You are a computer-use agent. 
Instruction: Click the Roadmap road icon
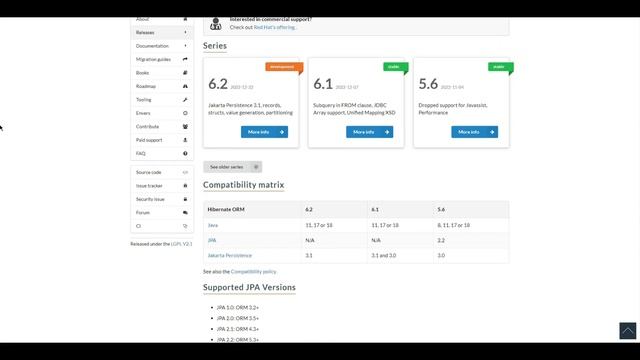[x=185, y=86]
